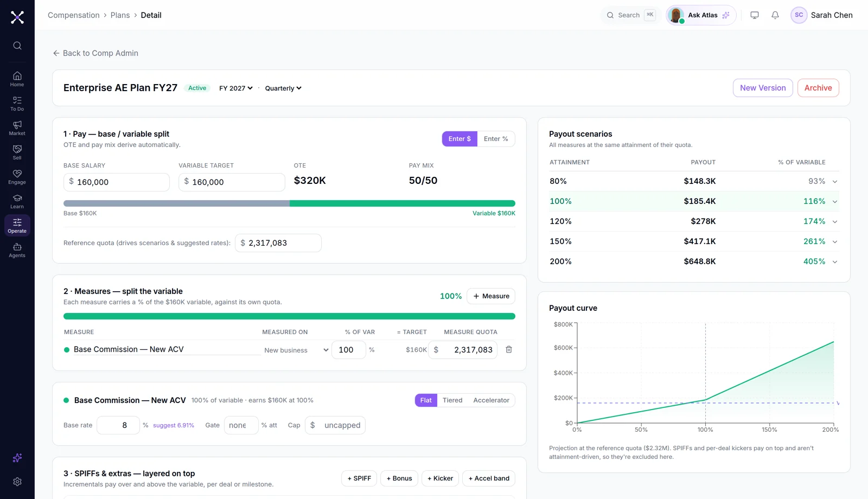
Task: Navigate to Compensation breadcrumb
Action: 74,15
